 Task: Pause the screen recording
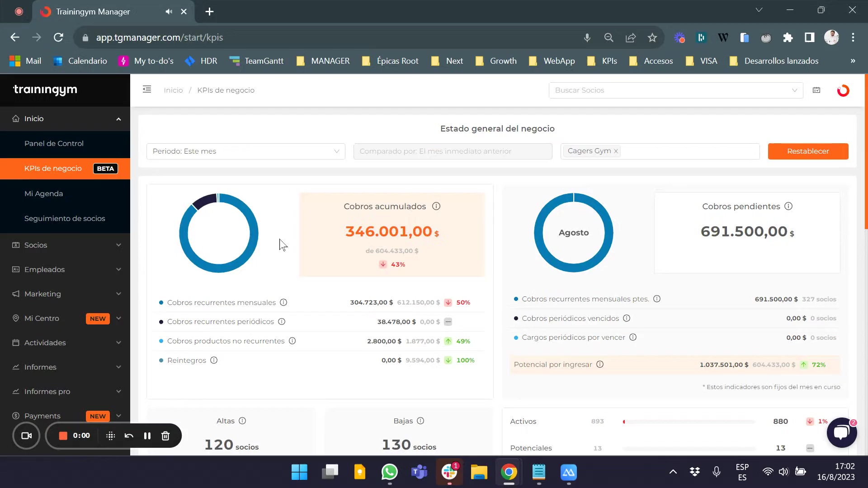pos(147,436)
